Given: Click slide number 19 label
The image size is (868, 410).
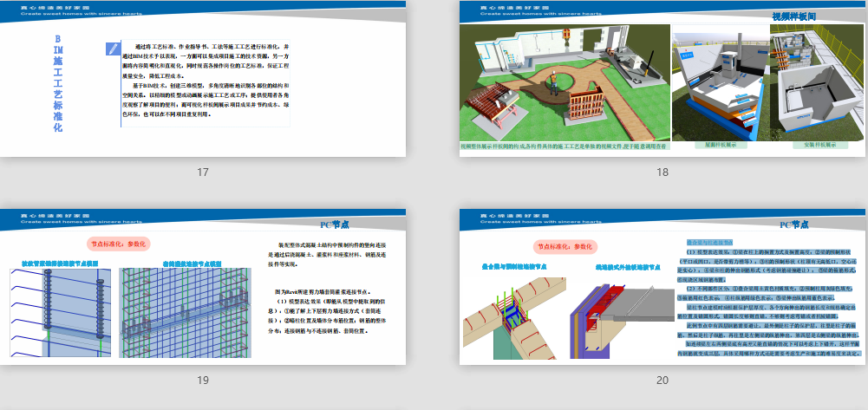Looking at the screenshot, I should pyautogui.click(x=203, y=380).
